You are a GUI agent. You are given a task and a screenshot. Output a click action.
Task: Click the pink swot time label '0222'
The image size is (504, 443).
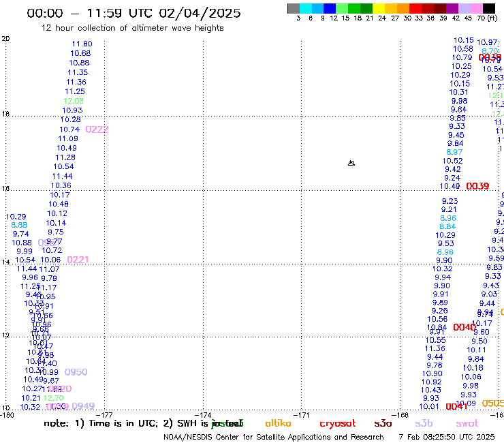[x=97, y=129]
